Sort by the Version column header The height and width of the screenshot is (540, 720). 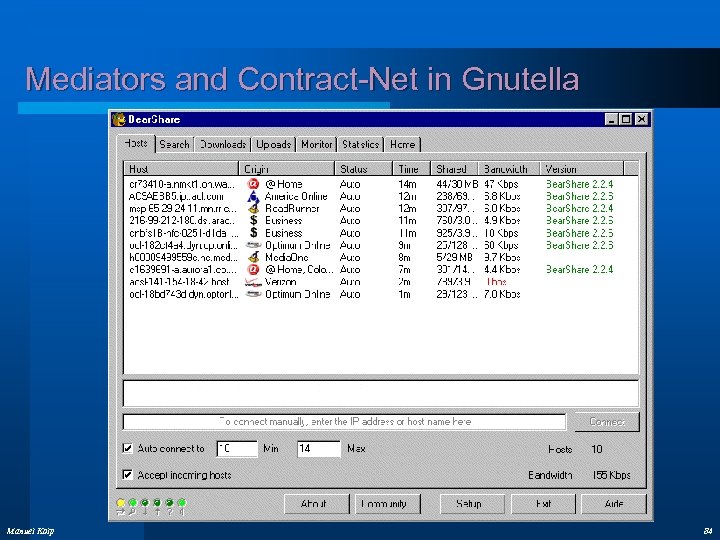pos(582,169)
